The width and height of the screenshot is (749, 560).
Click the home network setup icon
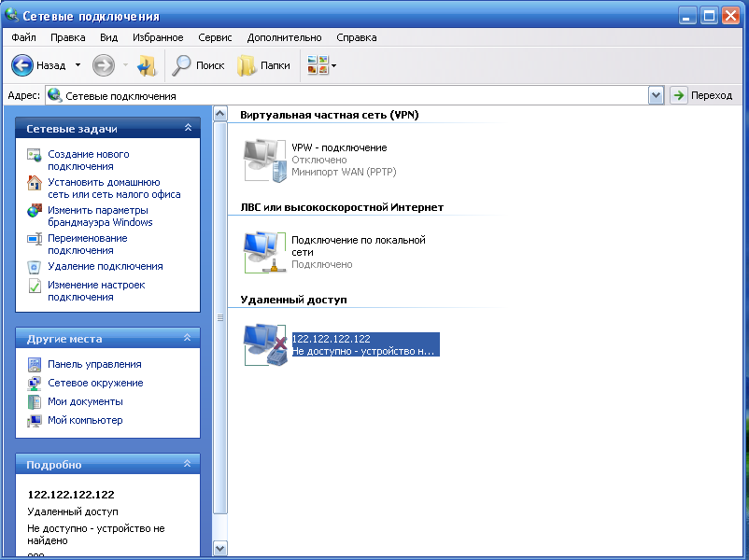(x=35, y=183)
